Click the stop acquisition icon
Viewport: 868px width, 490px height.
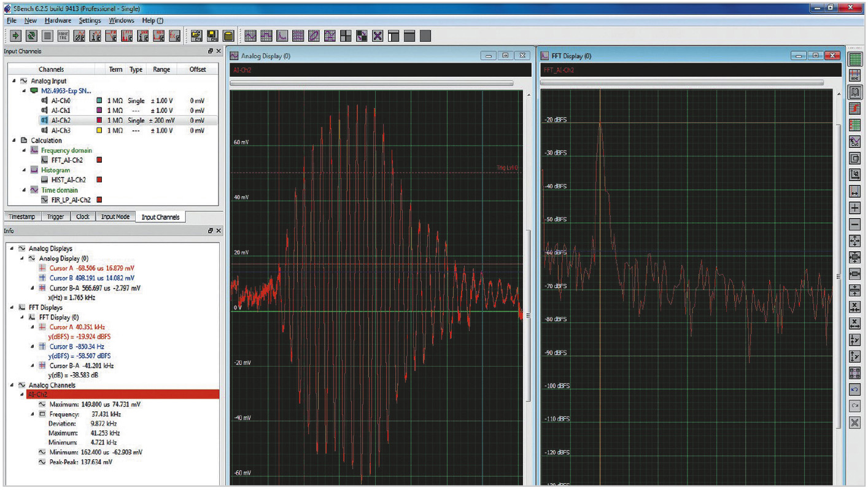coord(47,36)
